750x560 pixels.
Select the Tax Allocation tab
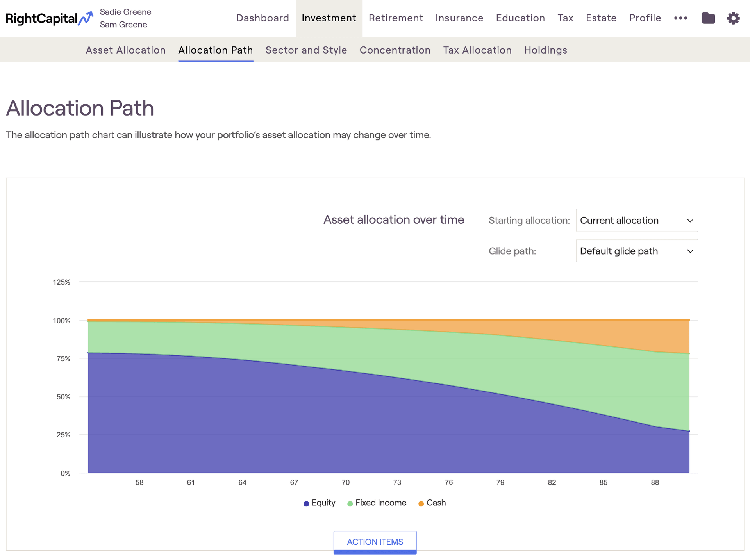click(477, 50)
